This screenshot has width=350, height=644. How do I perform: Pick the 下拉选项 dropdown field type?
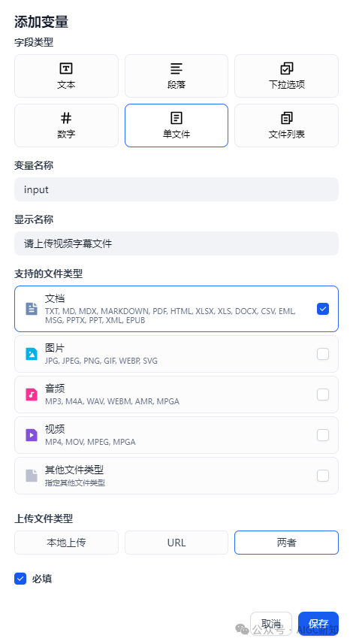(286, 76)
